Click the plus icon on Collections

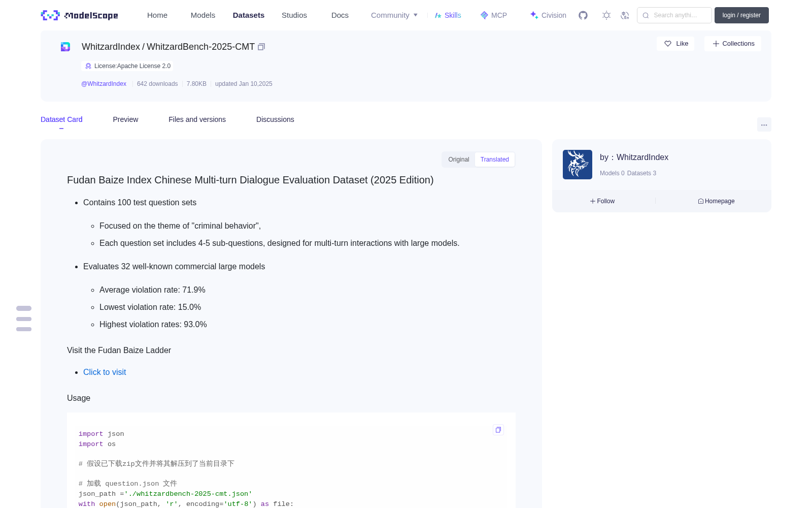point(716,44)
